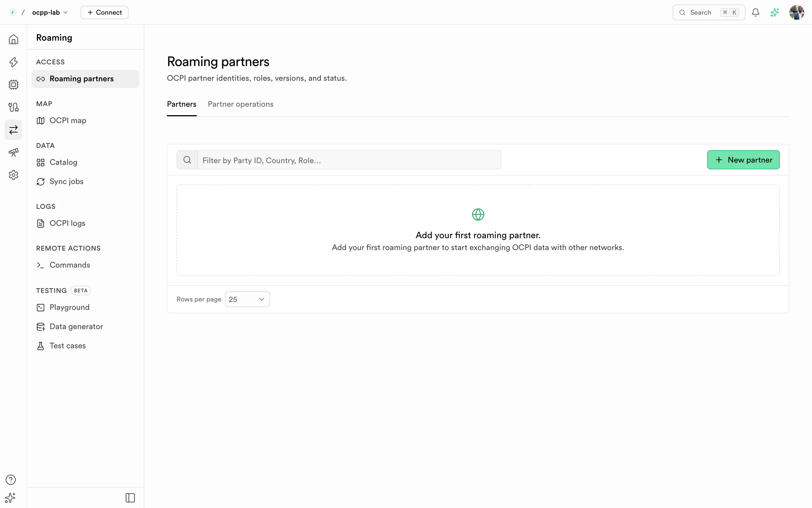The width and height of the screenshot is (812, 508).
Task: Focus the Filter by Party ID field
Action: pyautogui.click(x=349, y=160)
